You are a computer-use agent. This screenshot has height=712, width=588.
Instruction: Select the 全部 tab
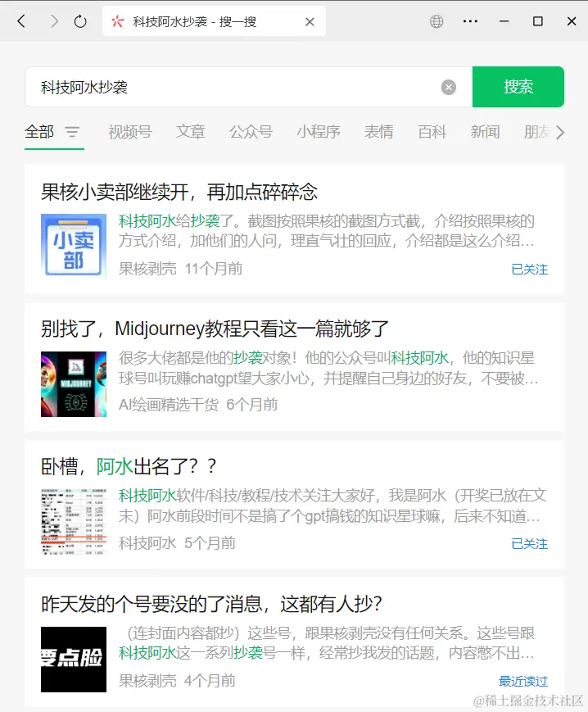[x=39, y=132]
